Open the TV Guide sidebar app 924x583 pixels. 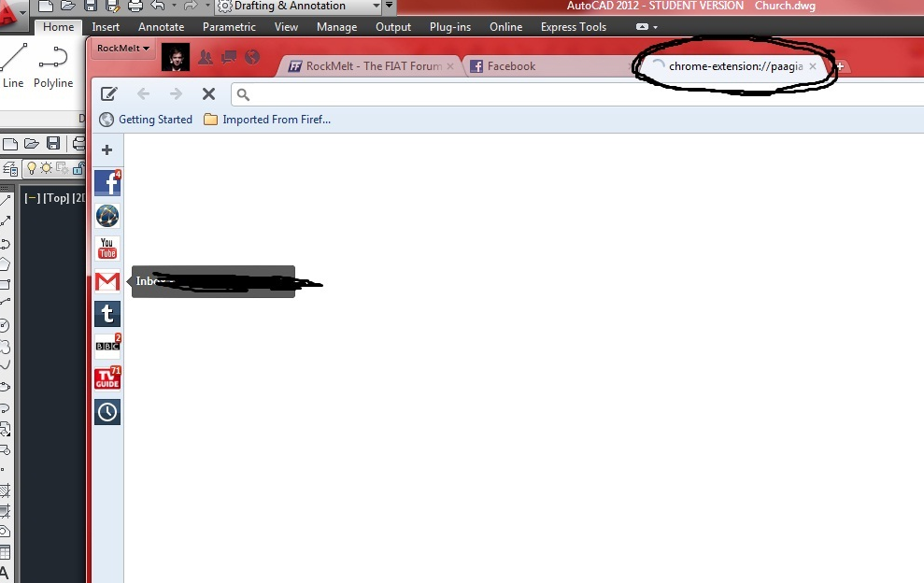click(107, 379)
